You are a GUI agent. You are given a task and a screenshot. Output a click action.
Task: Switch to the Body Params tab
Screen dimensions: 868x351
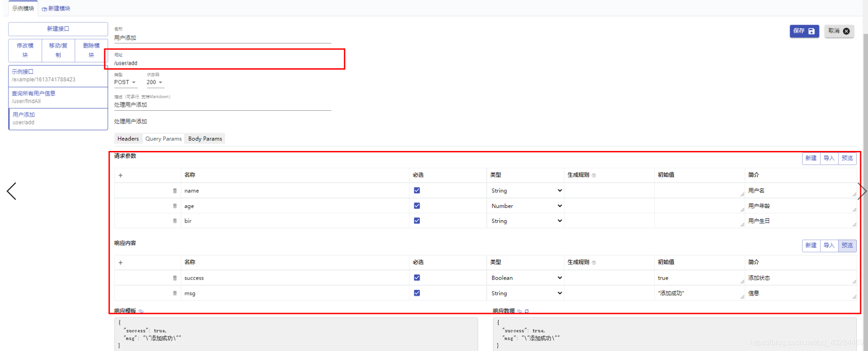pyautogui.click(x=205, y=139)
